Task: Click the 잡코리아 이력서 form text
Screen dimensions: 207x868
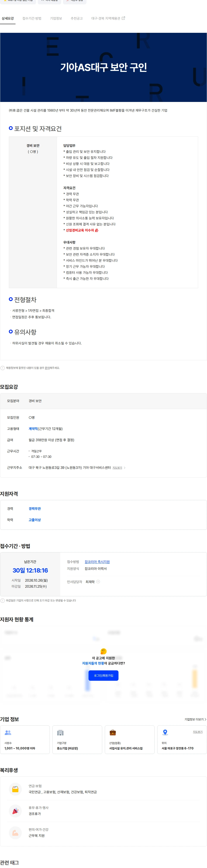Action: pyautogui.click(x=96, y=568)
